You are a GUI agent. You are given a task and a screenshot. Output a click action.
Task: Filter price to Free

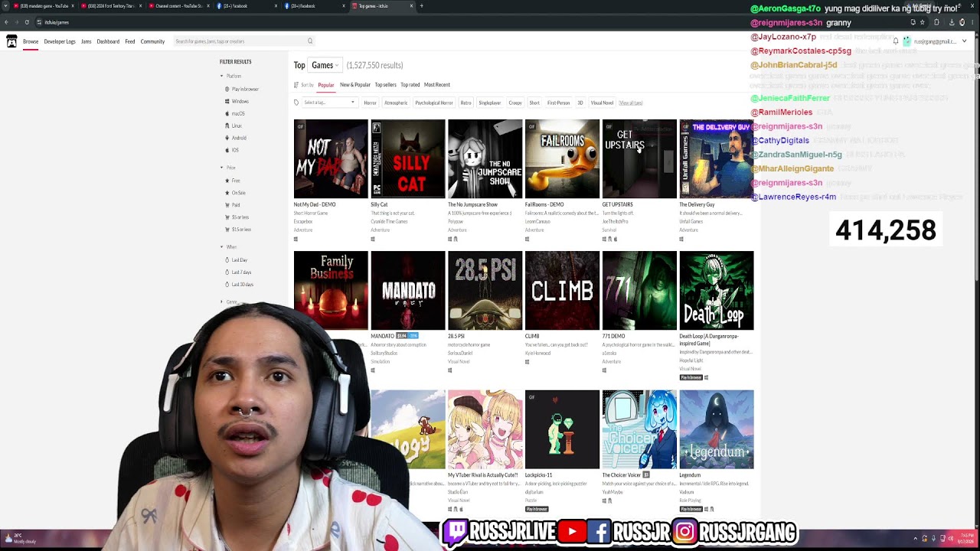click(x=233, y=181)
